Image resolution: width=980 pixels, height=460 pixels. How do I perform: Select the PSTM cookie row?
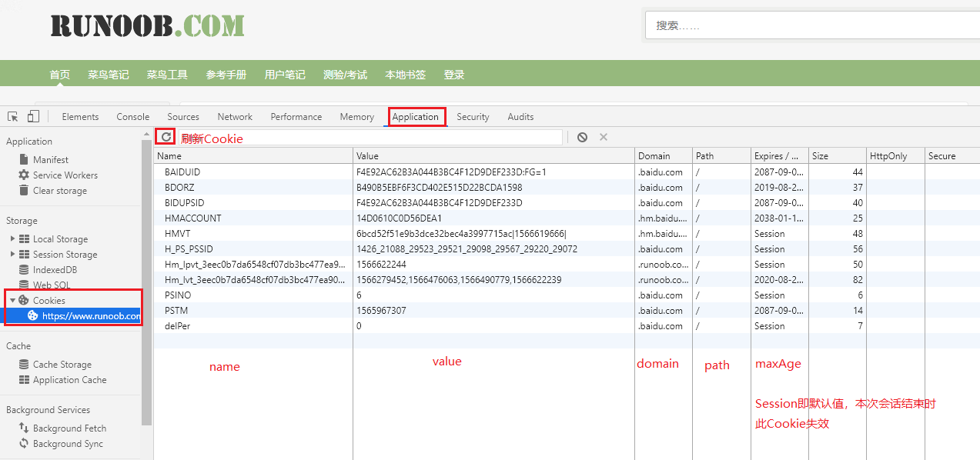coord(567,310)
